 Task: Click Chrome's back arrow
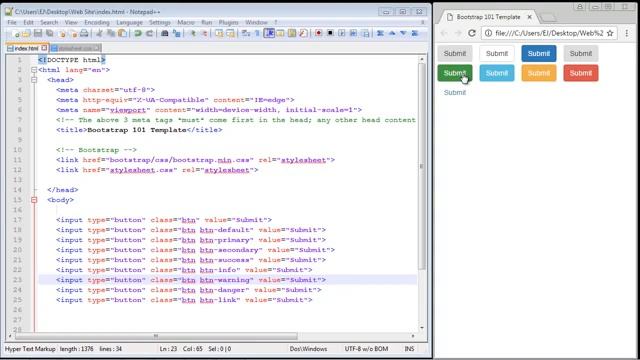pos(444,33)
